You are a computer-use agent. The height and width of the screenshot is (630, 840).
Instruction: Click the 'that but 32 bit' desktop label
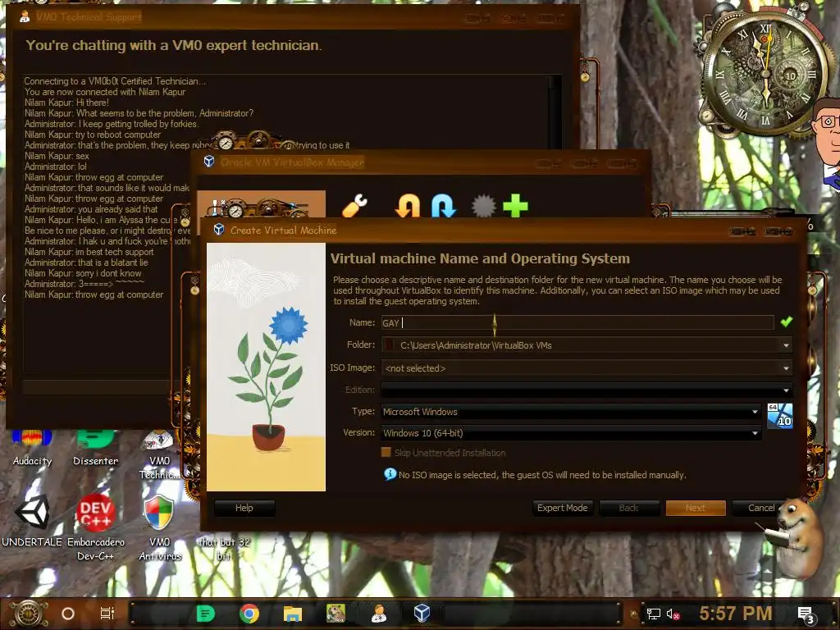pos(224,549)
